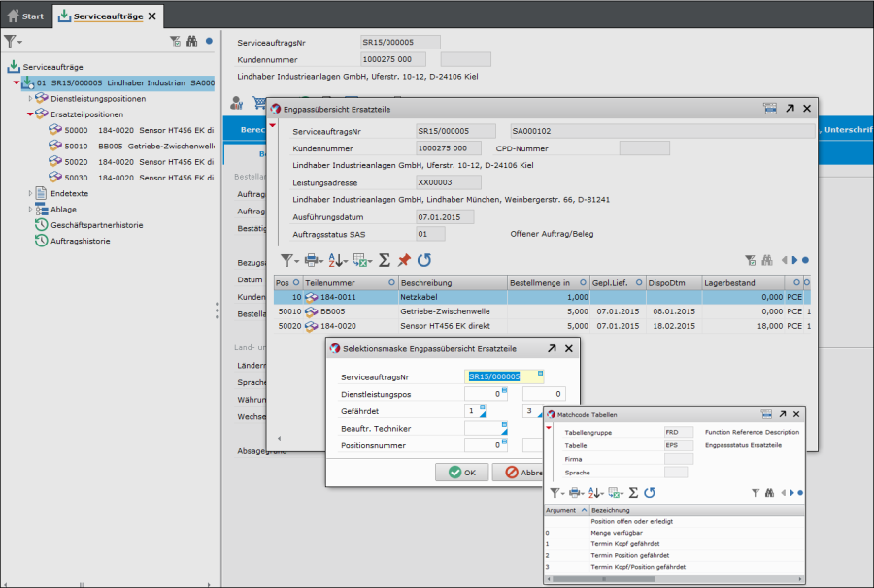The height and width of the screenshot is (588, 874).
Task: Open Auftragshistorie in the tree
Action: 80,241
